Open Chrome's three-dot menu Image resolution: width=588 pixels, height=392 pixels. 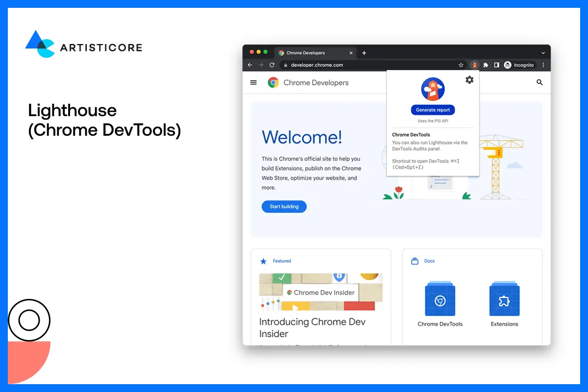pyautogui.click(x=543, y=65)
